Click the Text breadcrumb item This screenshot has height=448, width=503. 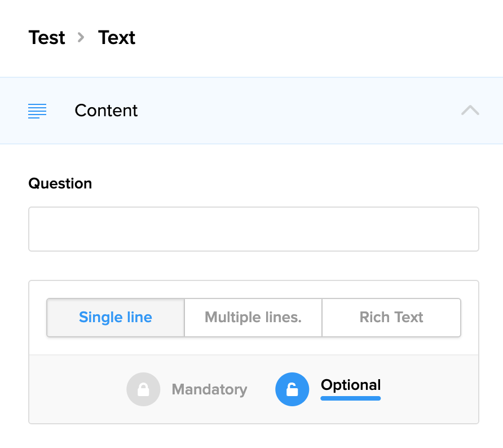[117, 38]
